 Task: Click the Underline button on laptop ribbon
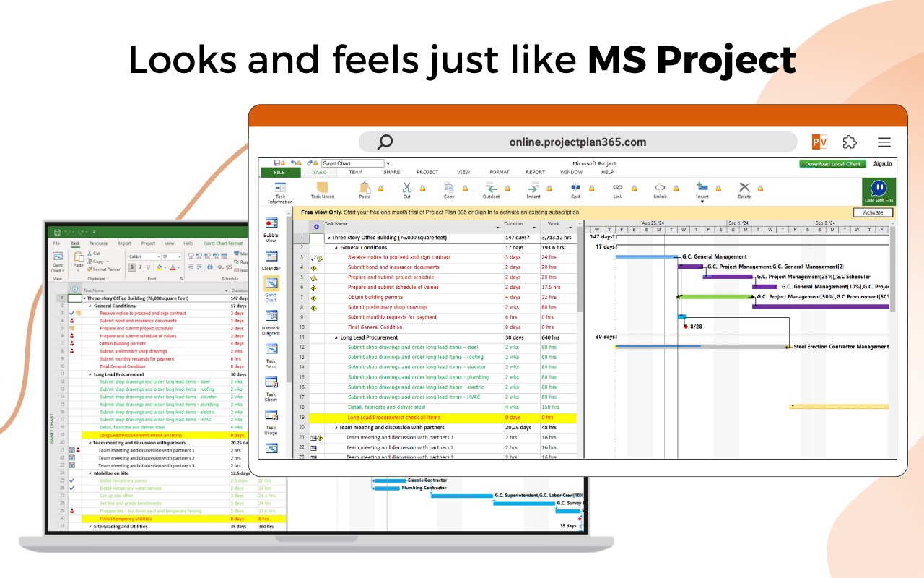(x=147, y=267)
